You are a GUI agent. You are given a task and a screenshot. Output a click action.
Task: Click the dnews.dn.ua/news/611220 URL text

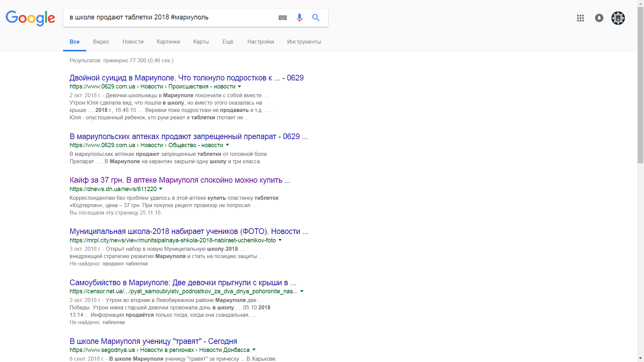coord(113,189)
